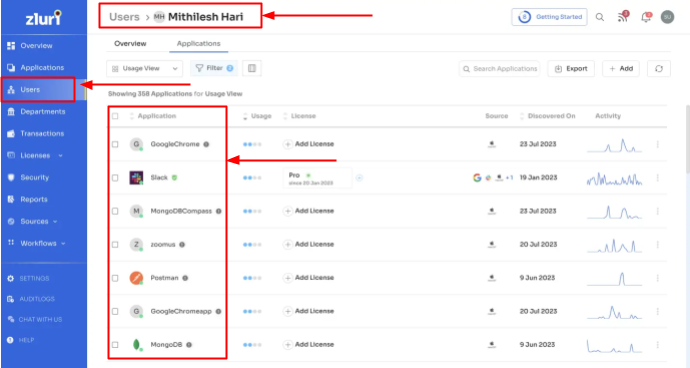This screenshot has width=690, height=368.
Task: Select the MongoDB row checkbox
Action: pyautogui.click(x=115, y=345)
